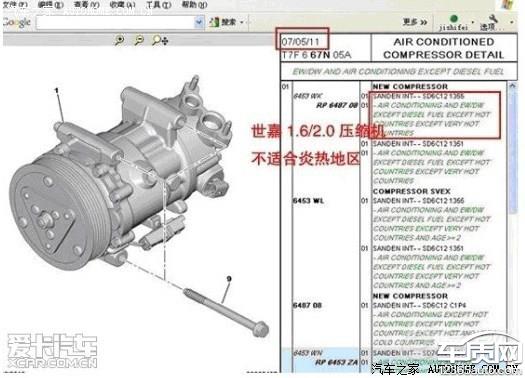Click the zoom in magnifier icon

click(119, 41)
